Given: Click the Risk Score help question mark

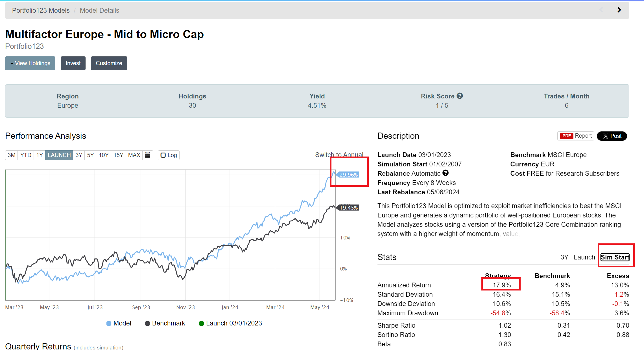Looking at the screenshot, I should [460, 96].
